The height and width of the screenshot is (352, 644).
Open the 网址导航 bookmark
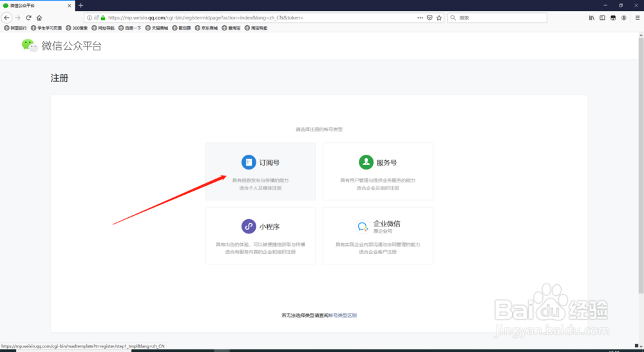point(103,28)
